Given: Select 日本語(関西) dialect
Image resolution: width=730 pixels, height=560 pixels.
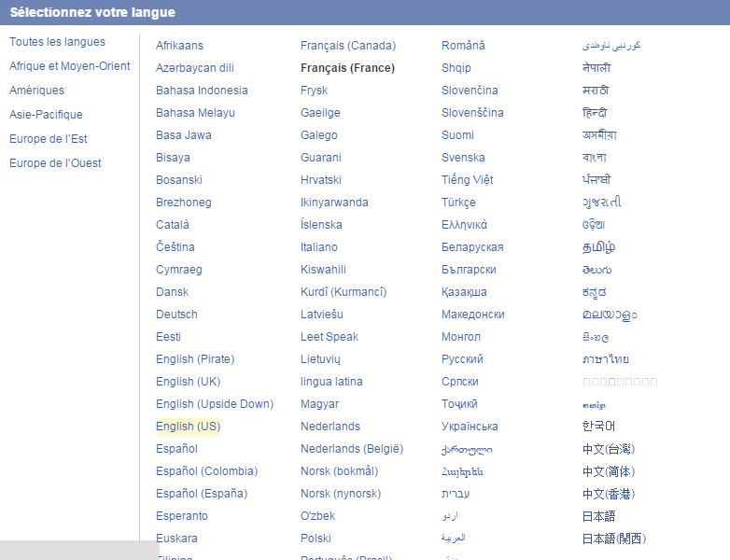Looking at the screenshot, I should pos(614,539).
